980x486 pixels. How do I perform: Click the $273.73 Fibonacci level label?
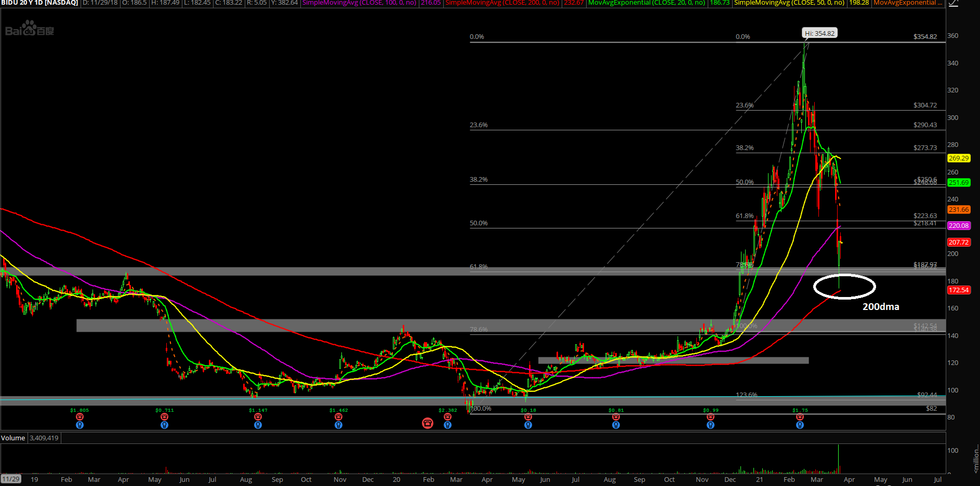925,147
